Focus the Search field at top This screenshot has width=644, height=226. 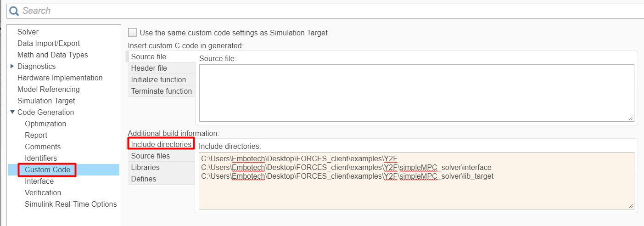pyautogui.click(x=321, y=11)
